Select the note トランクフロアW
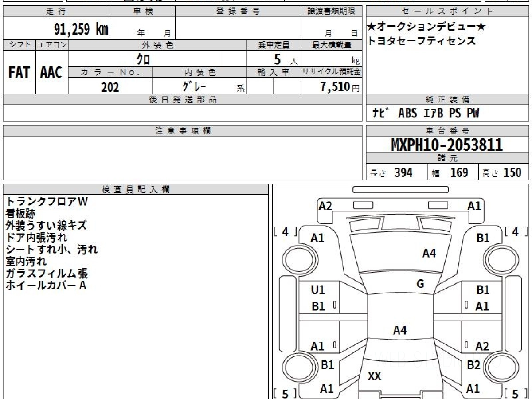This screenshot has height=399, width=532. [x=47, y=201]
